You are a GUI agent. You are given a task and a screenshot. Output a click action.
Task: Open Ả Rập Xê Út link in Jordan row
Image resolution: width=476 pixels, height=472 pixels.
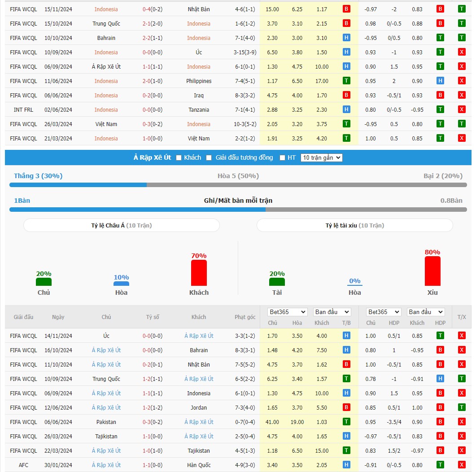[x=106, y=408]
